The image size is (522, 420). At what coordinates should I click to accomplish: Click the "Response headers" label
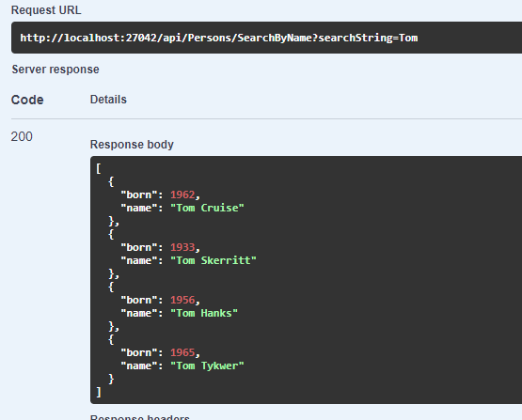pos(140,417)
